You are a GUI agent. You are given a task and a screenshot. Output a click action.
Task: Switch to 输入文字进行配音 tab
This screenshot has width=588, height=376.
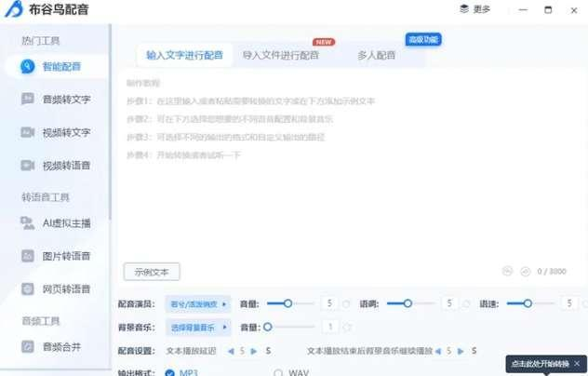[x=184, y=55]
